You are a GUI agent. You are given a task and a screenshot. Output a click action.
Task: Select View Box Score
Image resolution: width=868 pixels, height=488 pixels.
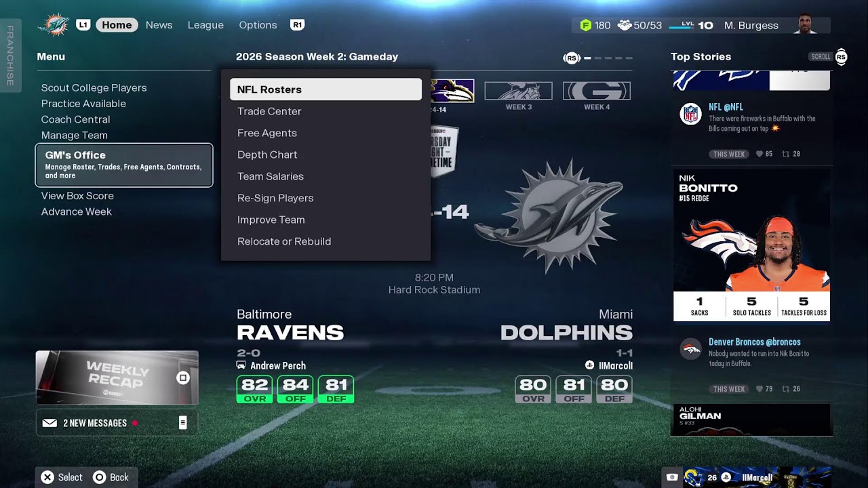(x=77, y=196)
